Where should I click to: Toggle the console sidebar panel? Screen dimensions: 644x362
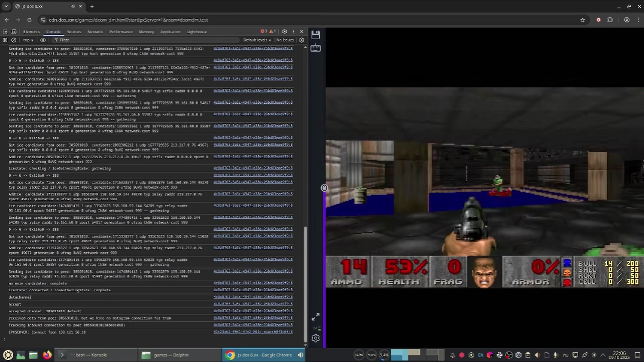pyautogui.click(x=5, y=40)
